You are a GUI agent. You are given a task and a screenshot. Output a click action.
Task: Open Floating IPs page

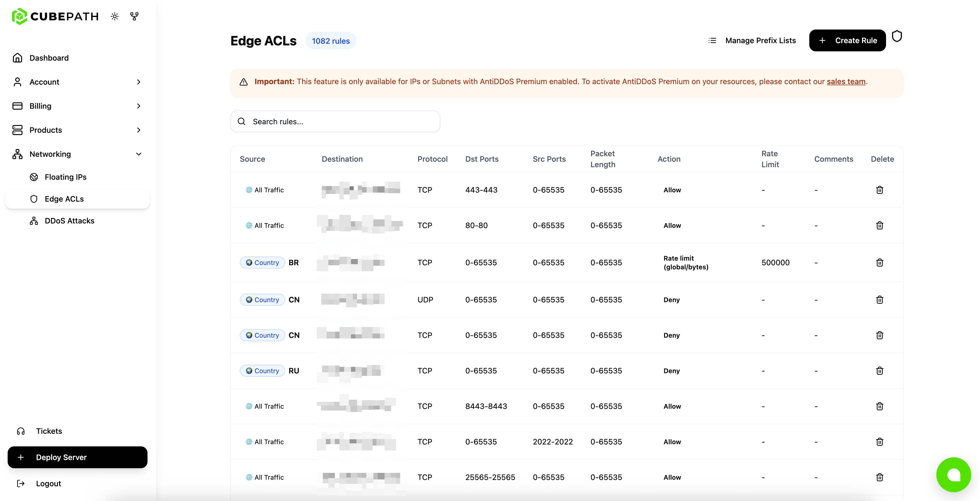point(66,177)
